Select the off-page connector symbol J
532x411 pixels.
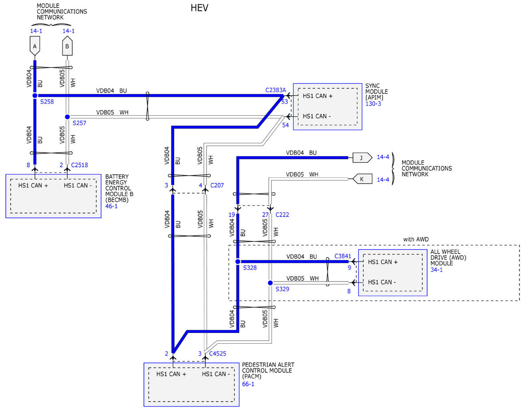coord(362,157)
